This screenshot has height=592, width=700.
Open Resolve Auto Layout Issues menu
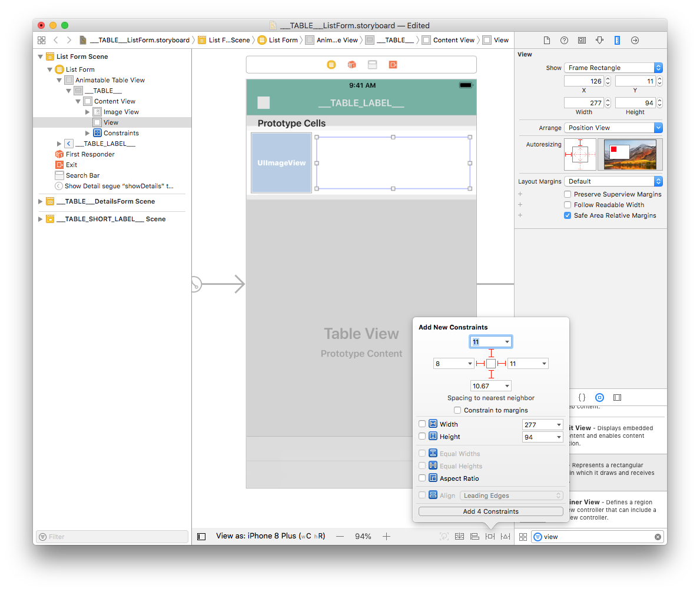click(x=505, y=536)
